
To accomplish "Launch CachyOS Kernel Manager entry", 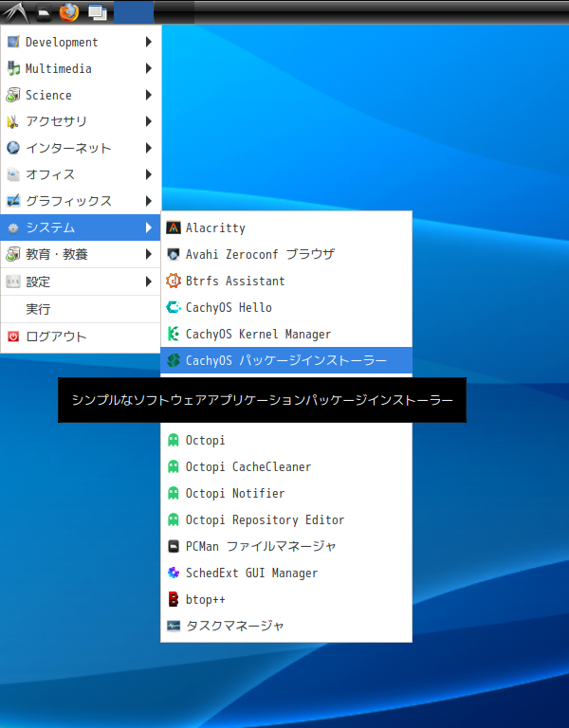I will click(286, 334).
